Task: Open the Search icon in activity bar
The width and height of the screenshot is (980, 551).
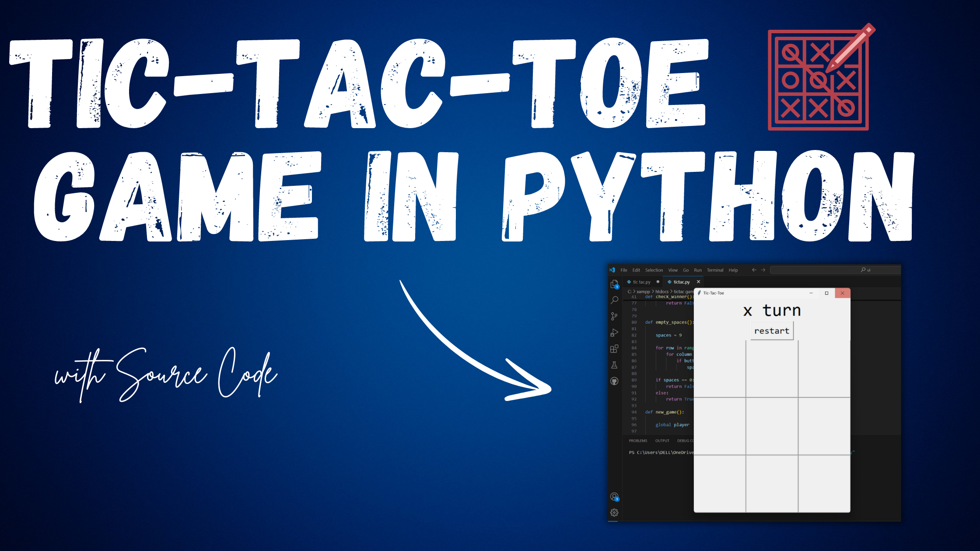Action: [614, 300]
